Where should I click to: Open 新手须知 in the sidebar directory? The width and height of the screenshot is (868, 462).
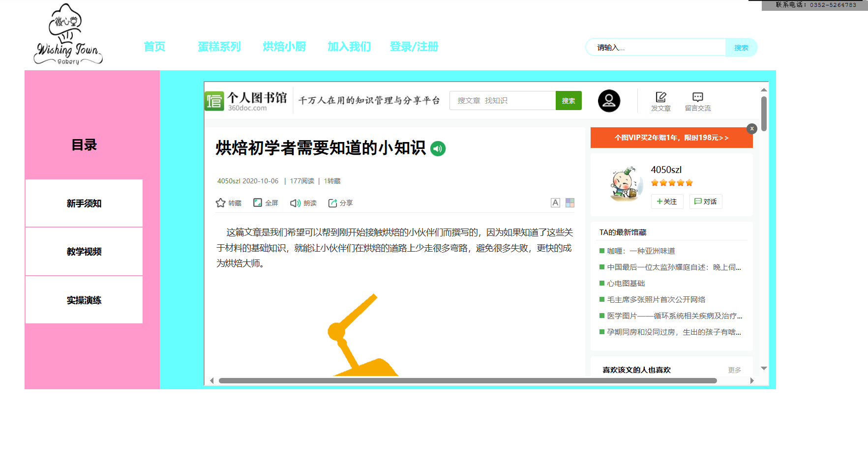click(x=83, y=203)
